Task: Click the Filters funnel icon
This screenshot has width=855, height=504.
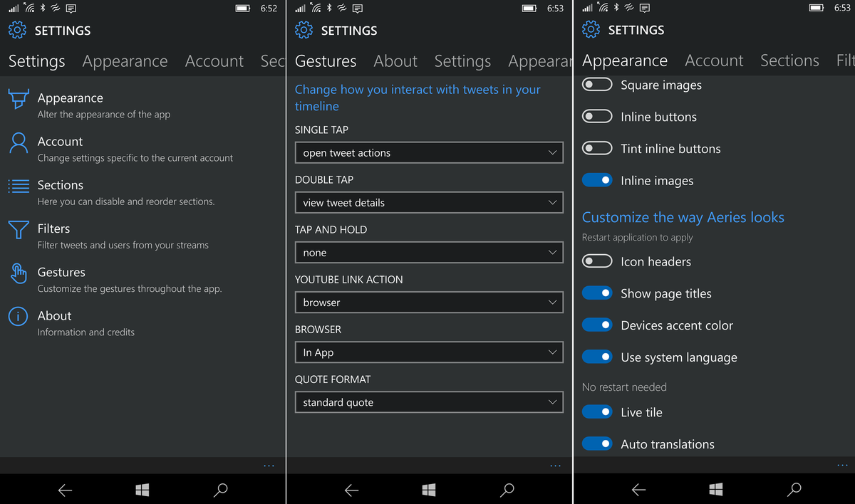Action: (x=18, y=229)
